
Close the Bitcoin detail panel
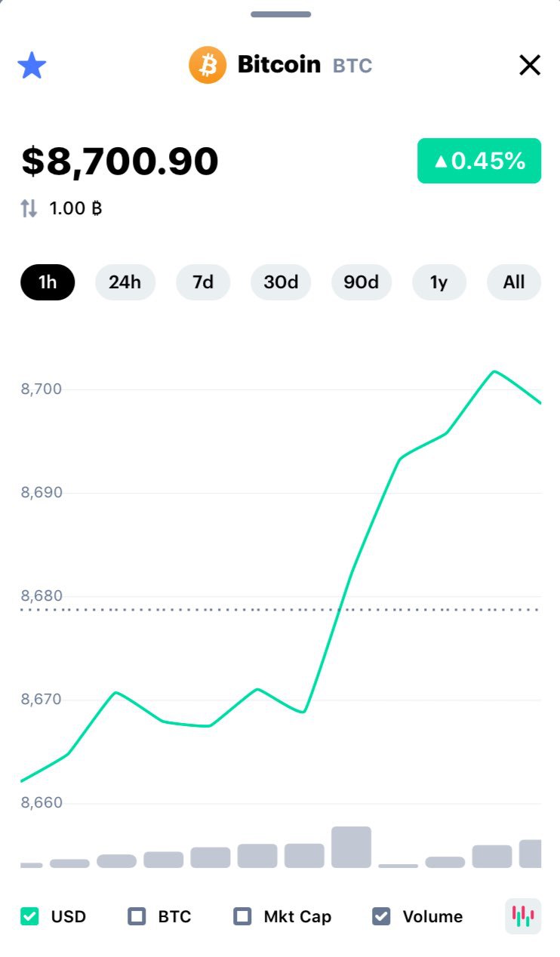530,66
